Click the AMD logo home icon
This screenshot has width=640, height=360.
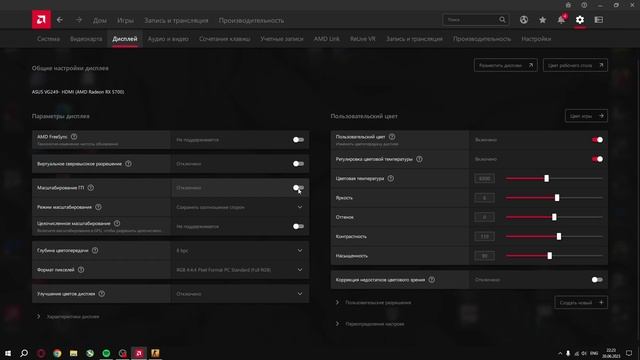[x=41, y=20]
